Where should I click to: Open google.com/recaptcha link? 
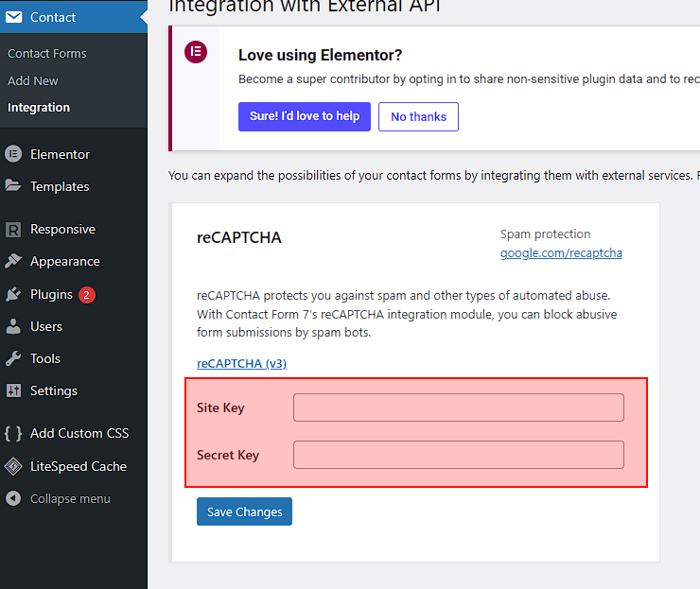click(561, 253)
